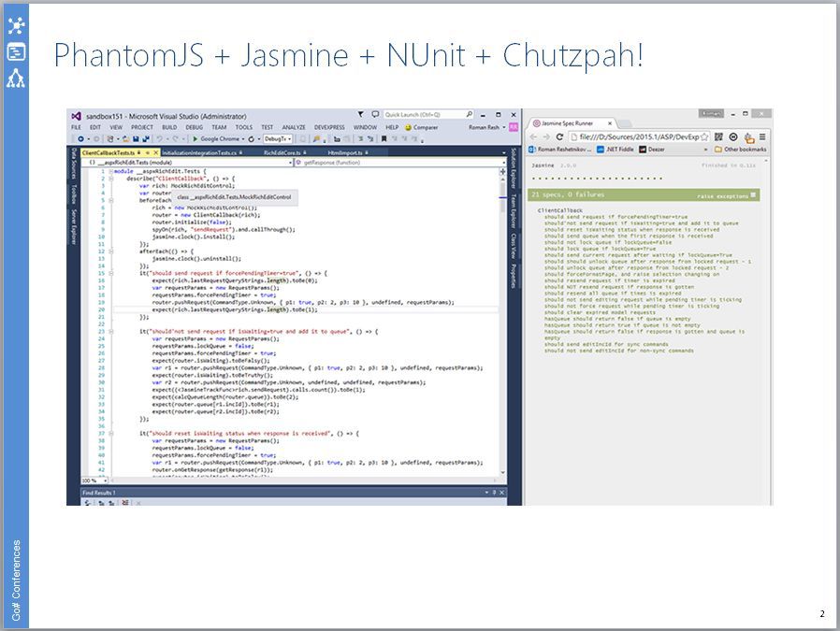Viewport: 840px width, 631px height.
Task: Open the ANALYZE menu
Action: 294,127
